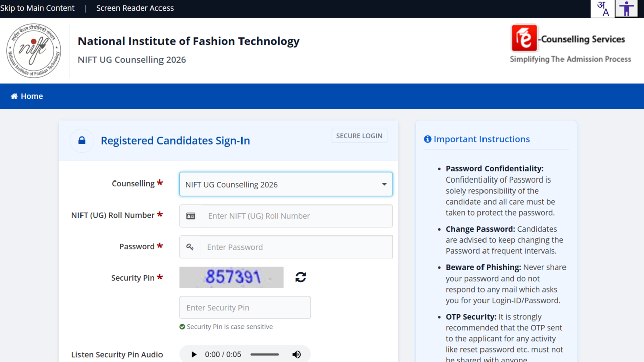This screenshot has width=644, height=362.
Task: Open the Counselling dropdown
Action: point(286,184)
